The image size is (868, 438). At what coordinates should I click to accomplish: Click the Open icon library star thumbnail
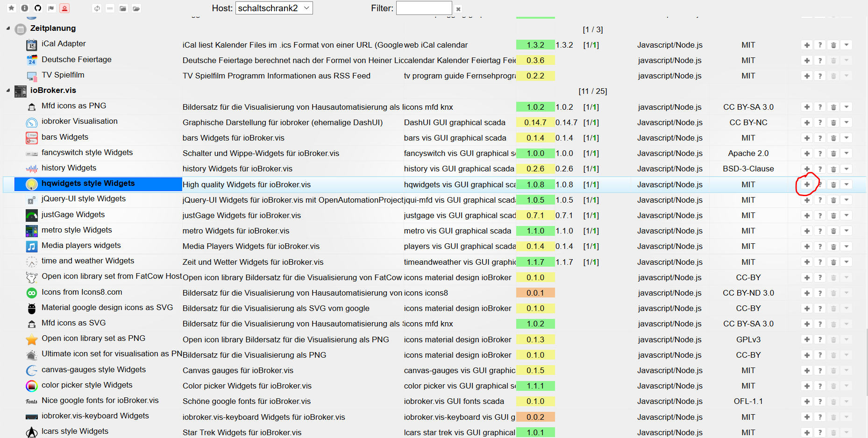click(31, 339)
